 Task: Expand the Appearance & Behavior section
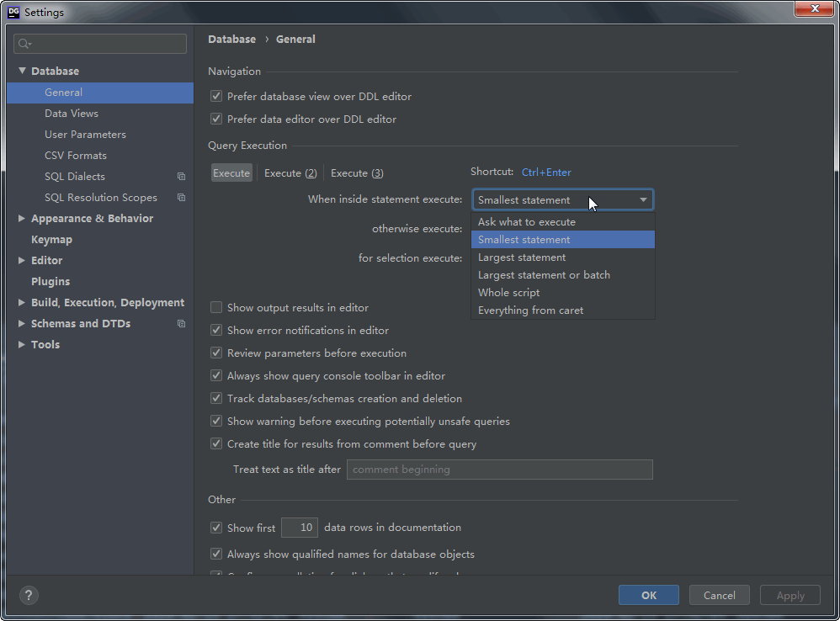(23, 219)
